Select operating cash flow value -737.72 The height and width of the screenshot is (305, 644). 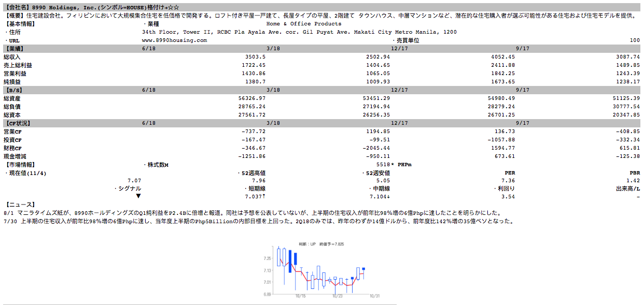tap(253, 132)
